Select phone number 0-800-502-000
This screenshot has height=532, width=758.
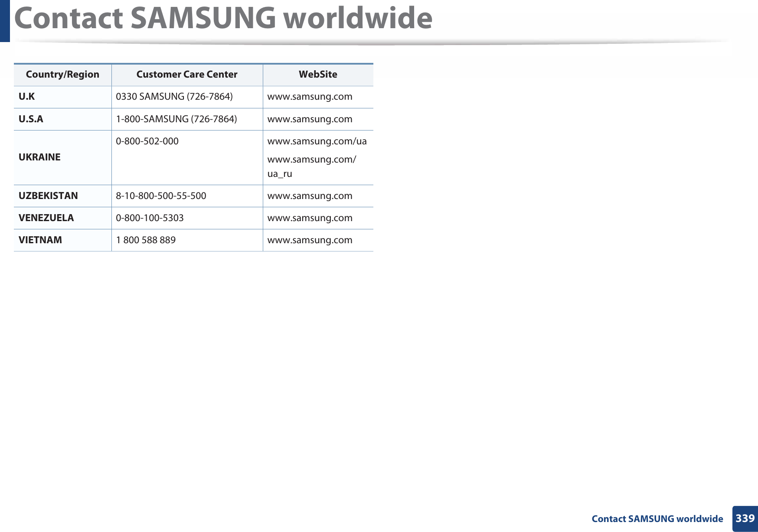[x=147, y=141]
